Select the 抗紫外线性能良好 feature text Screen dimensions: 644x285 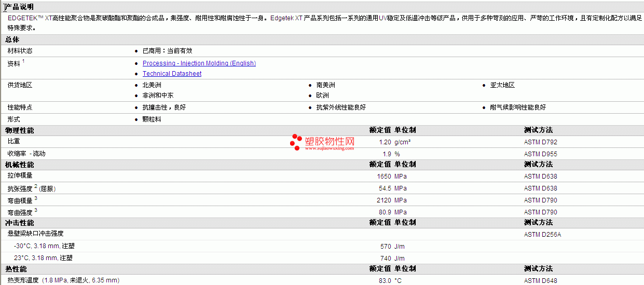341,107
